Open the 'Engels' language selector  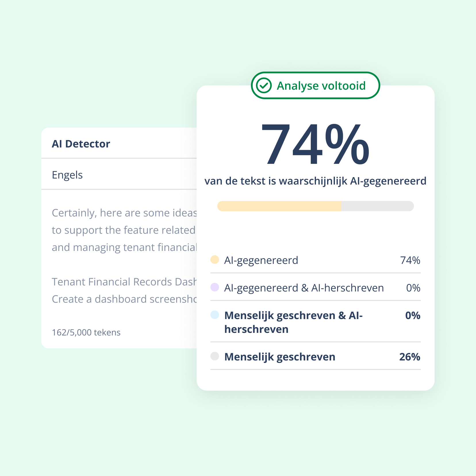pos(67,175)
